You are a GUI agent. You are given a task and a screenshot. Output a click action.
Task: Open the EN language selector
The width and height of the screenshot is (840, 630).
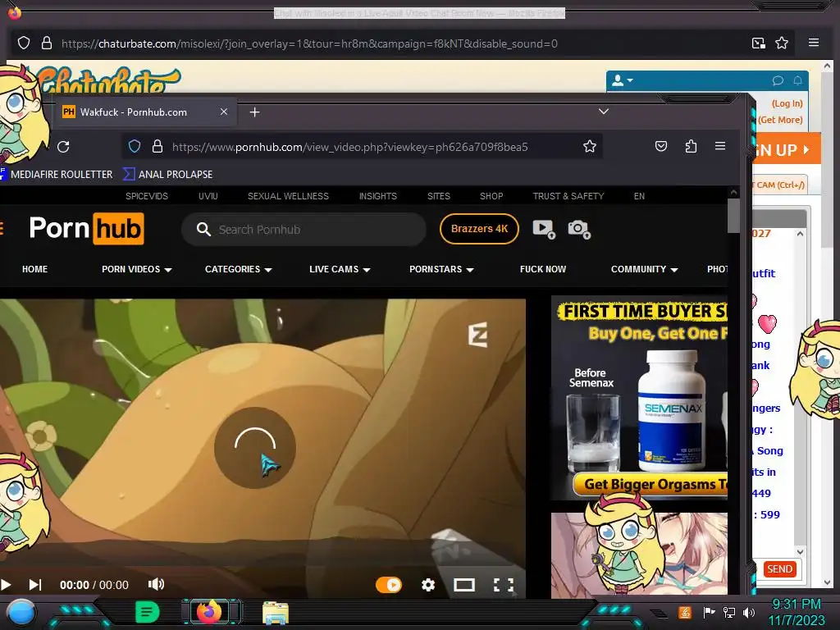(639, 196)
